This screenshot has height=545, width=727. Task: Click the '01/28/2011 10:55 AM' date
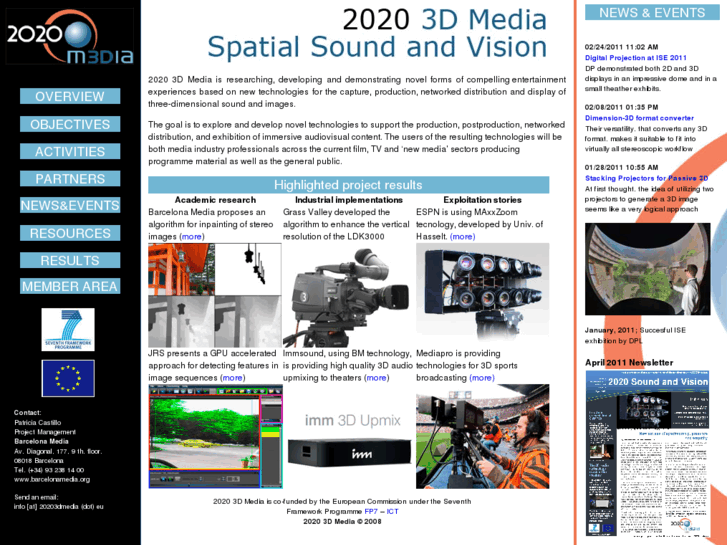pos(621,167)
